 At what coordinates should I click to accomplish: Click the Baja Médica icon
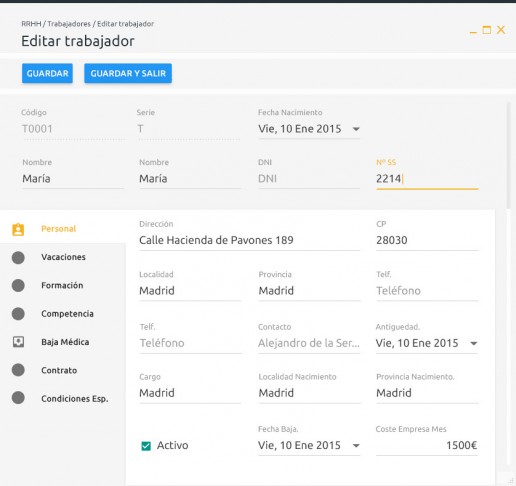[18, 342]
